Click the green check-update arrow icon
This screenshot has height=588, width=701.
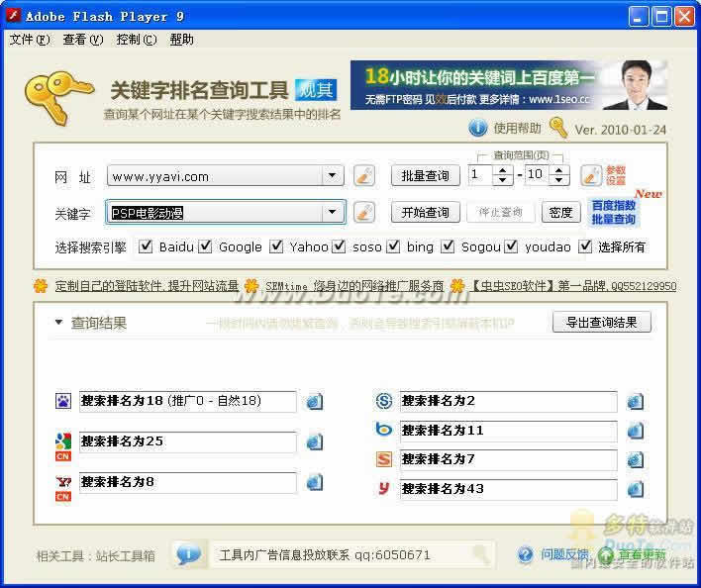pyautogui.click(x=605, y=555)
